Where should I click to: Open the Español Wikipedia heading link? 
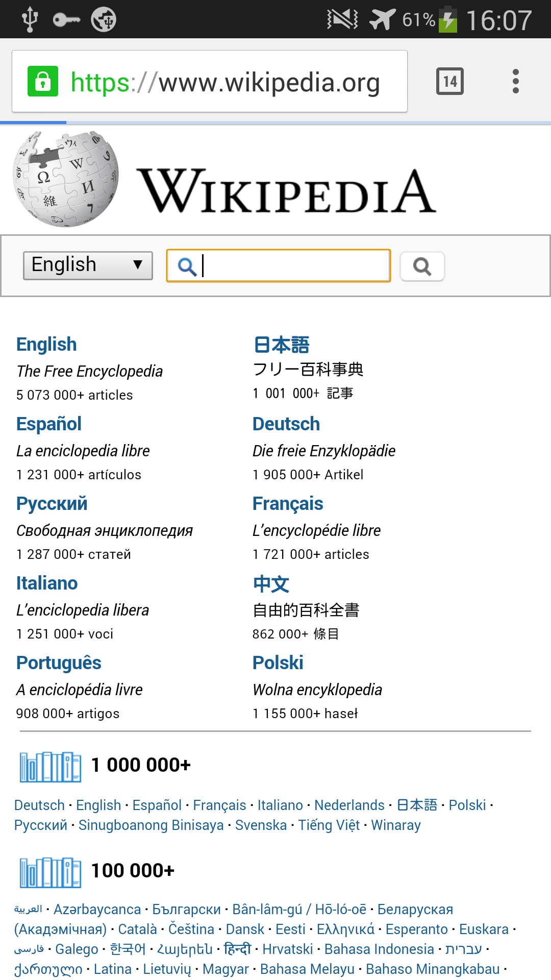click(x=49, y=424)
